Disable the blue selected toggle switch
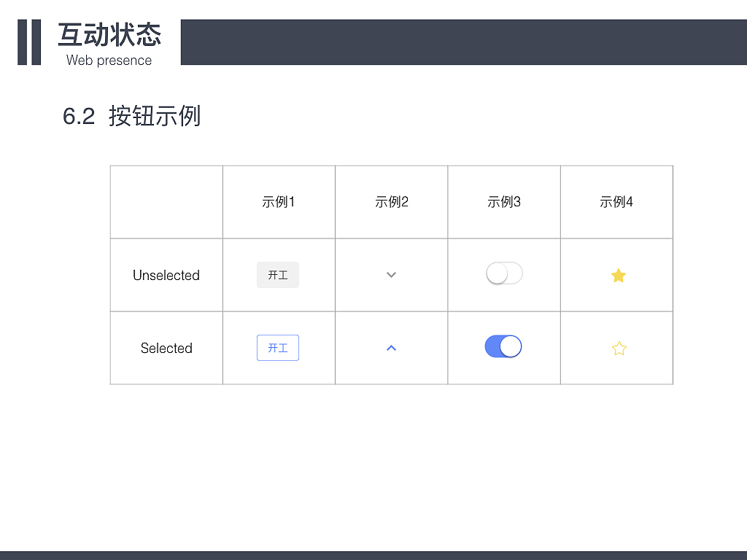 point(504,346)
